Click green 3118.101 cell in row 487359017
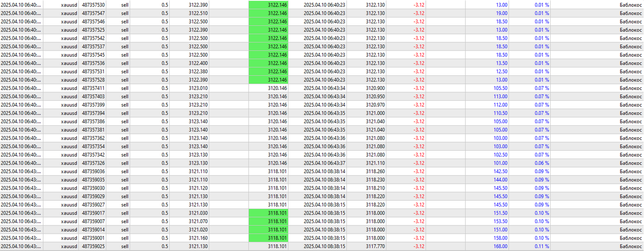This screenshot has width=644, height=251. [x=268, y=213]
